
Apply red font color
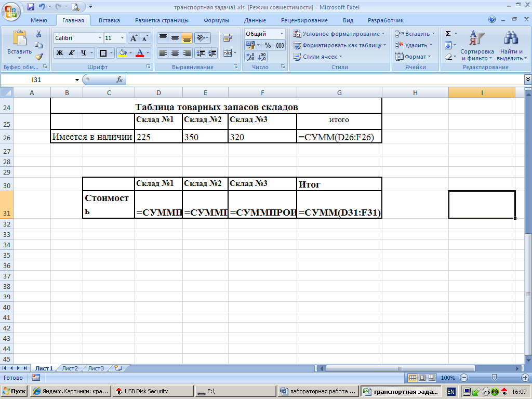click(139, 53)
